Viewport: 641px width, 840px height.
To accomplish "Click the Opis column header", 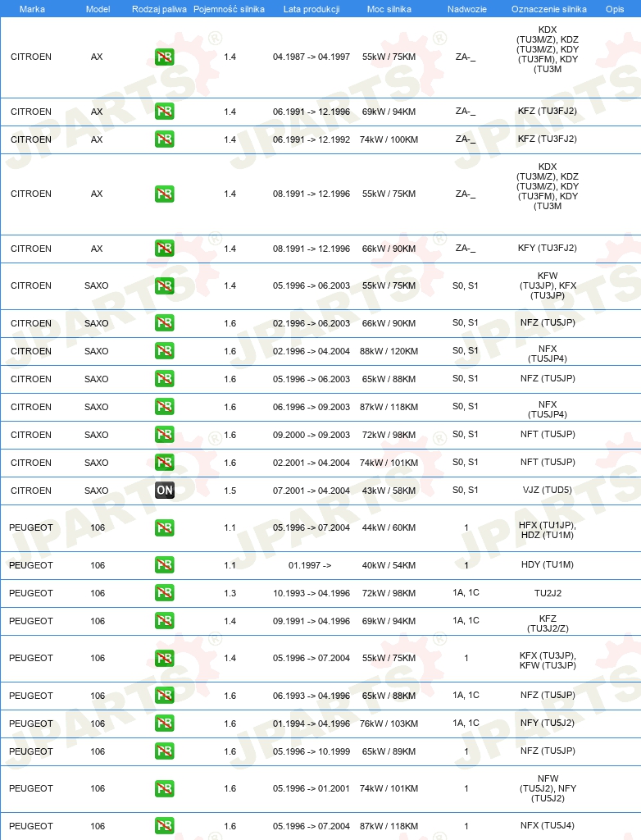I will tap(615, 9).
